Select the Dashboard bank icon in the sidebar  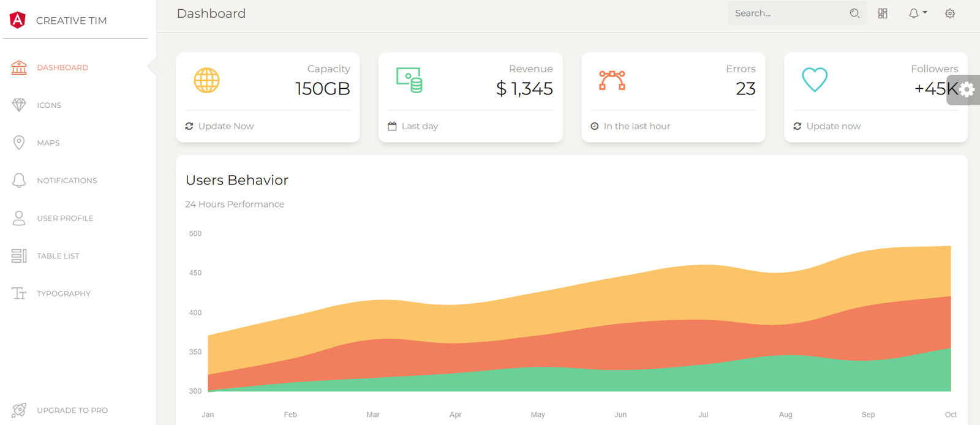[x=19, y=67]
